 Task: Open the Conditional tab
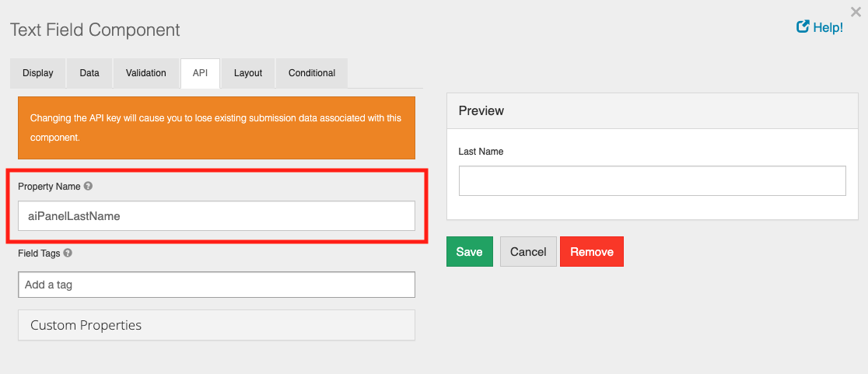(x=312, y=73)
